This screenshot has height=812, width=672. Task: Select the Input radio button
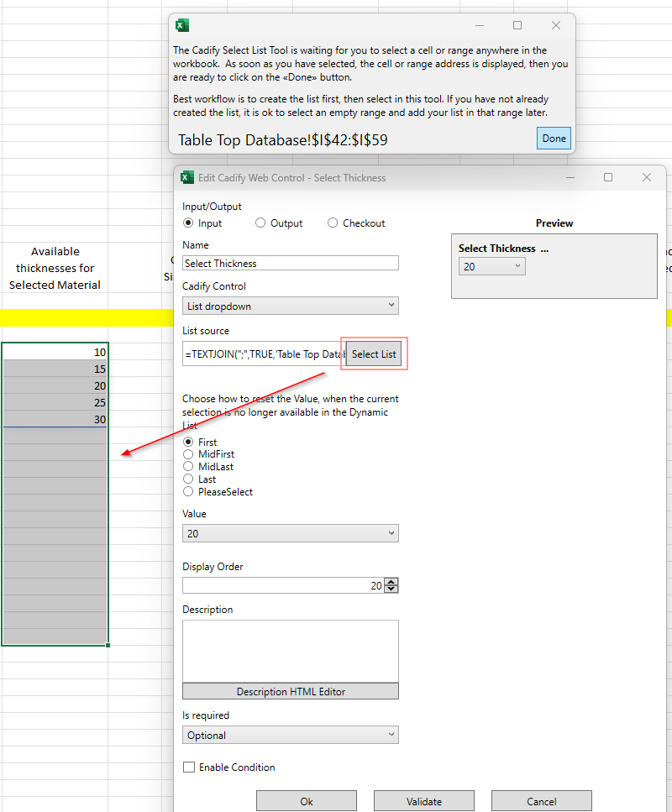pos(189,223)
